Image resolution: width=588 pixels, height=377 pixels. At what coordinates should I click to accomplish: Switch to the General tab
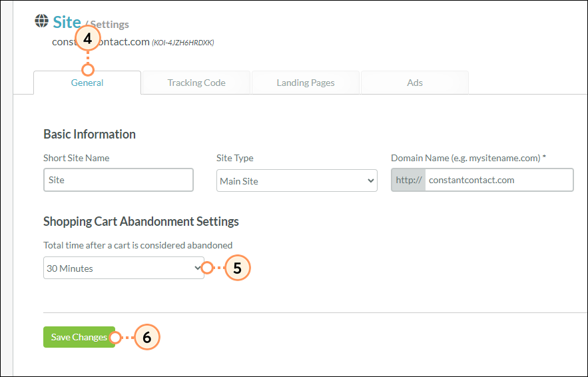click(87, 83)
